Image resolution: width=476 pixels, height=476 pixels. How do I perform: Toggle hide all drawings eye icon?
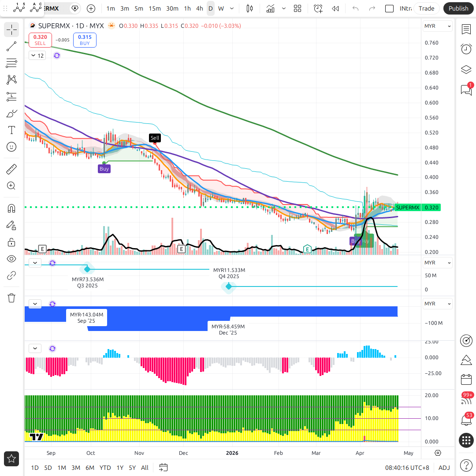[x=11, y=259]
